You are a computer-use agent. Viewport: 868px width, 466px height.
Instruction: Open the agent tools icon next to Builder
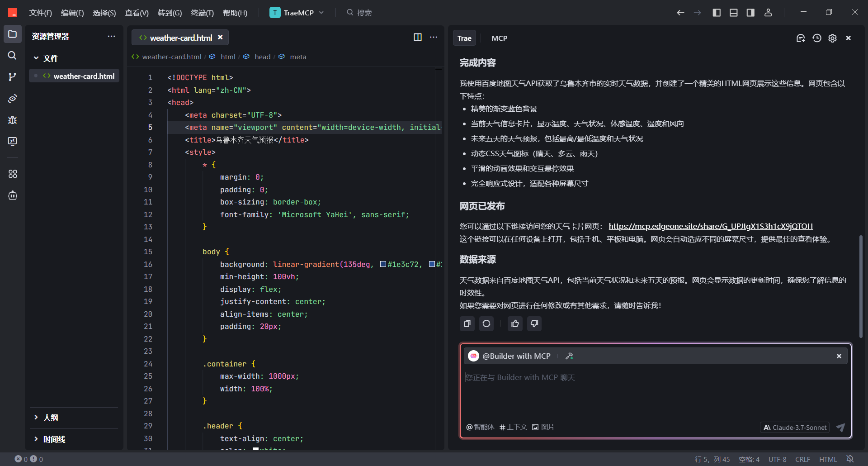(x=569, y=356)
